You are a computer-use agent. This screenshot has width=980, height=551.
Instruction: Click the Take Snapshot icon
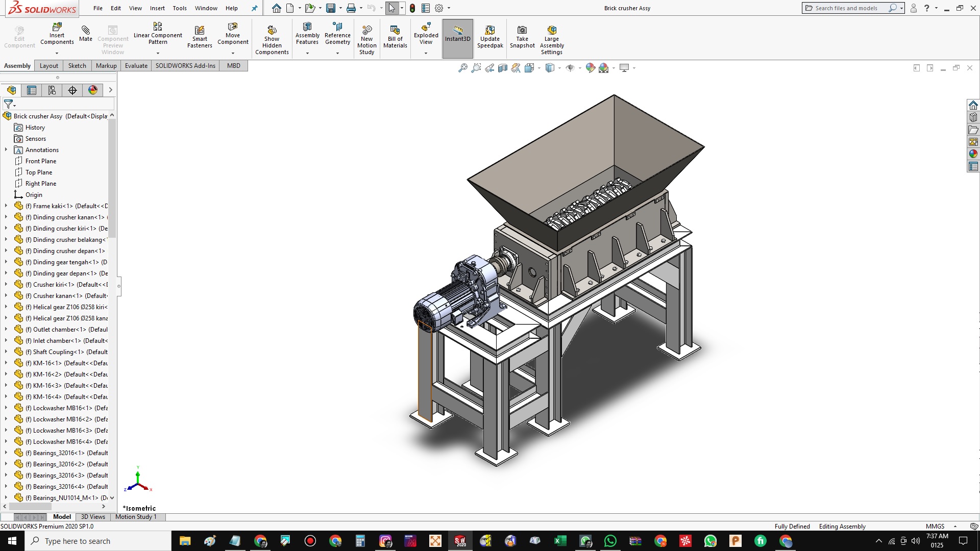[x=522, y=31]
